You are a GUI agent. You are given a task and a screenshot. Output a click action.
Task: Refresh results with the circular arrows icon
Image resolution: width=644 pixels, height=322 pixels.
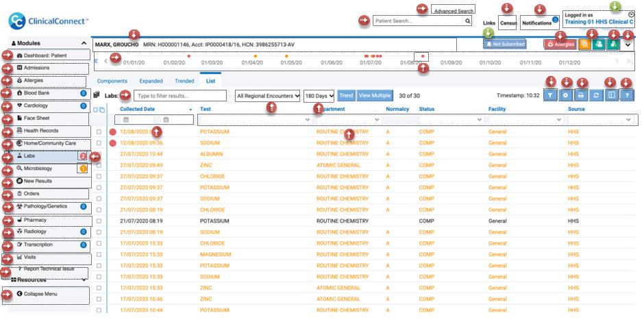tap(596, 95)
